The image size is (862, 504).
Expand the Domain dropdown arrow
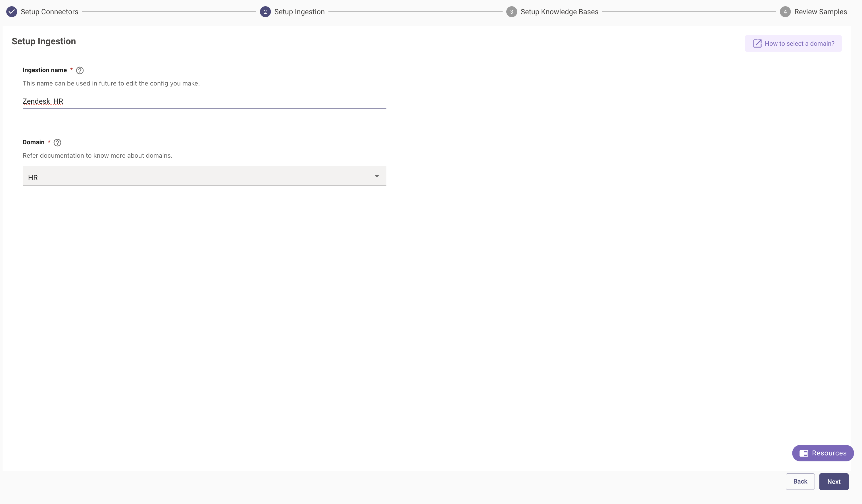(377, 176)
